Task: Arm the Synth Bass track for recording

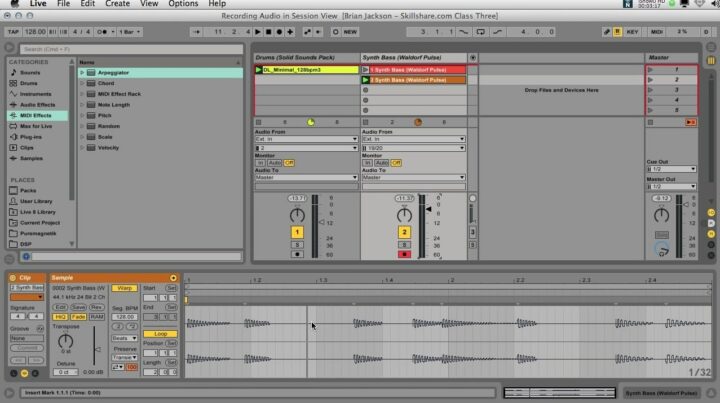Action: [405, 254]
